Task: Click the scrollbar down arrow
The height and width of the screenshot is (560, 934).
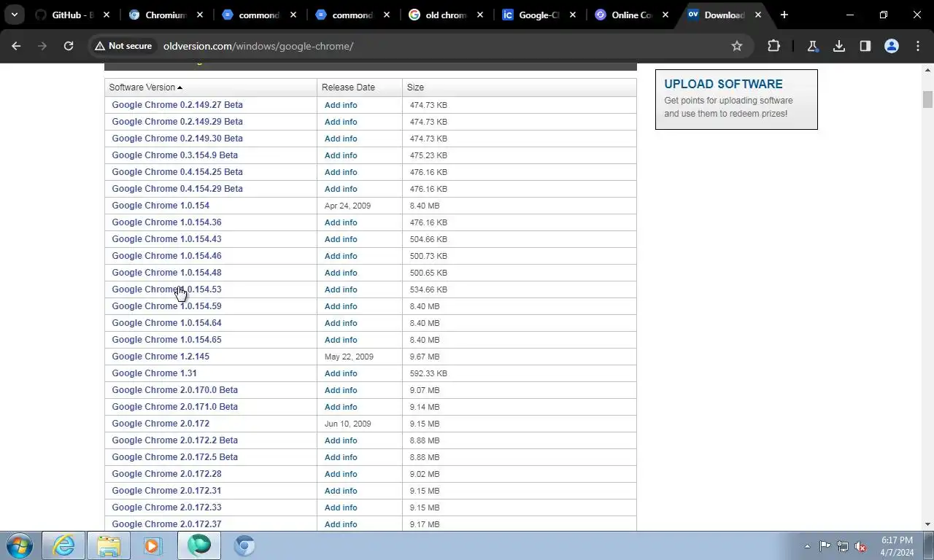Action: [x=927, y=524]
